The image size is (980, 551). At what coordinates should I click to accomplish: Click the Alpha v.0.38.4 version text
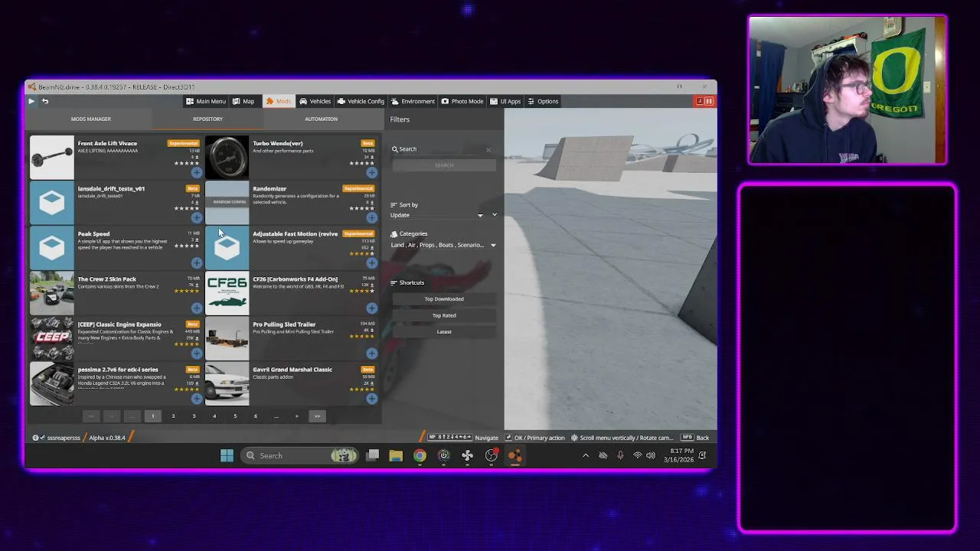[x=106, y=438]
